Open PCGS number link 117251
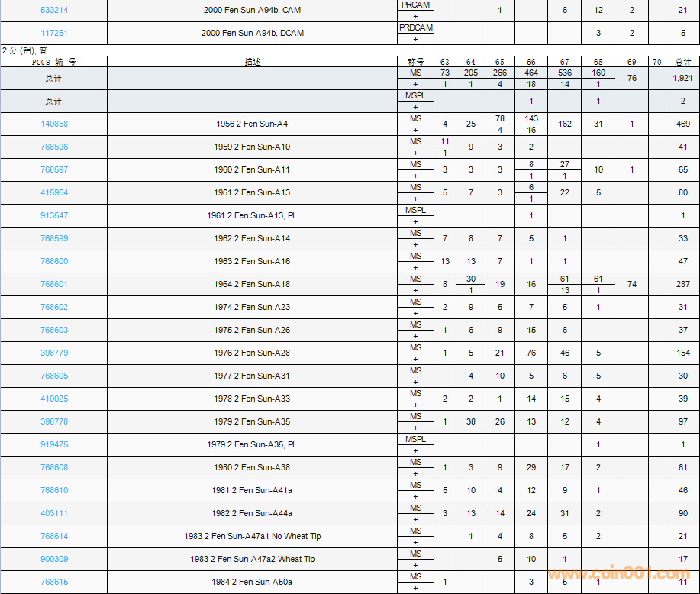The image size is (700, 594). 53,33
